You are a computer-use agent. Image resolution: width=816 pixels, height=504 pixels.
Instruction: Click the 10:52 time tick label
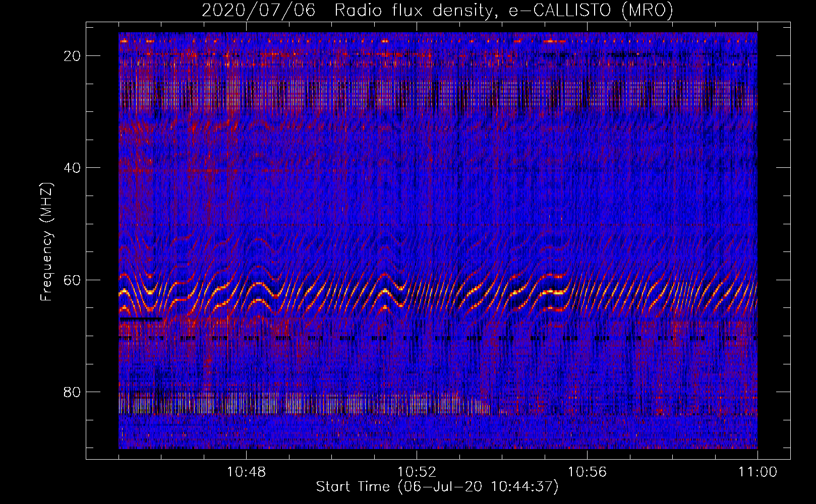417,472
